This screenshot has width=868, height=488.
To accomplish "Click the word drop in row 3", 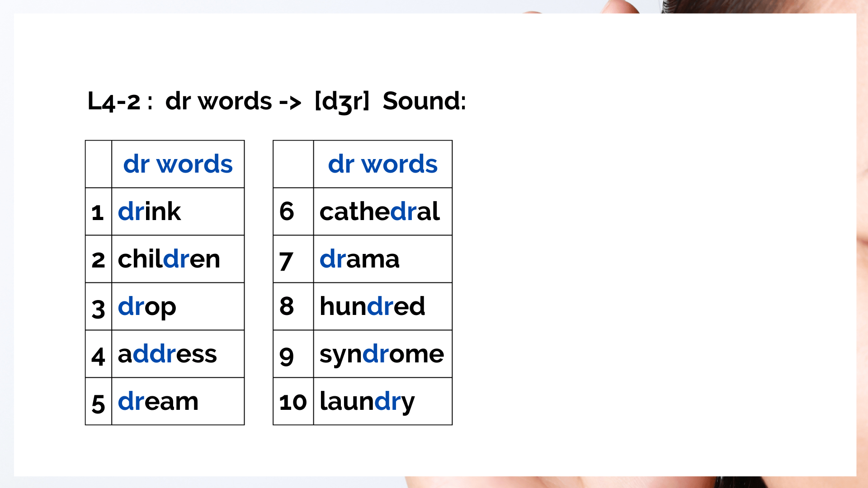I will pyautogui.click(x=147, y=307).
